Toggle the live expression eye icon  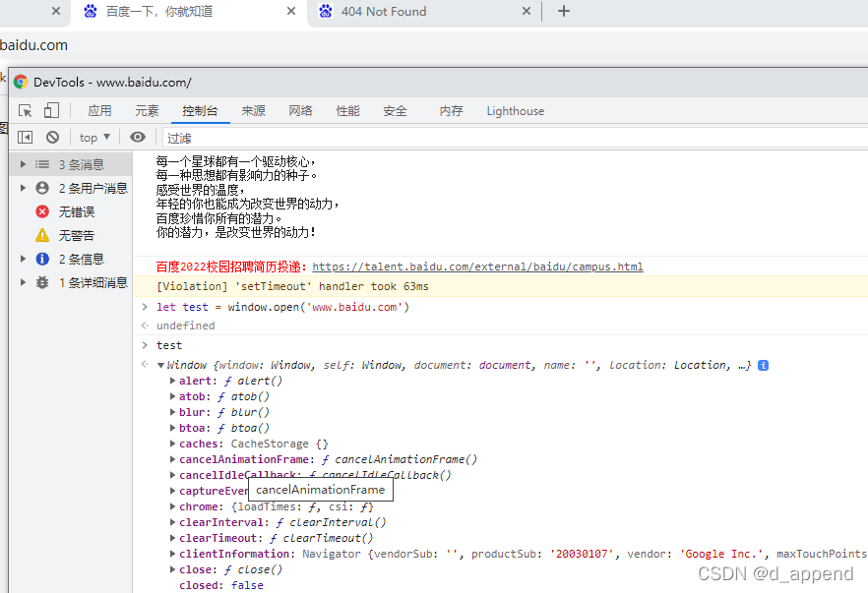click(138, 138)
